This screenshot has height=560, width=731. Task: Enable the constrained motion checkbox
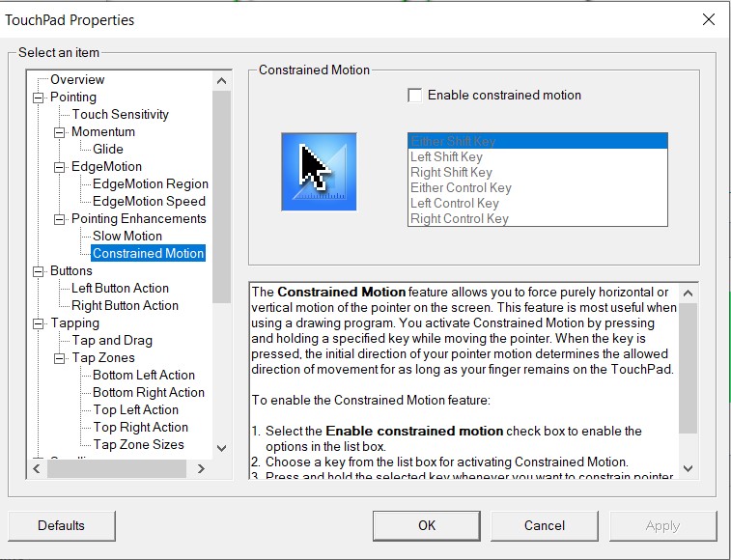pos(415,96)
